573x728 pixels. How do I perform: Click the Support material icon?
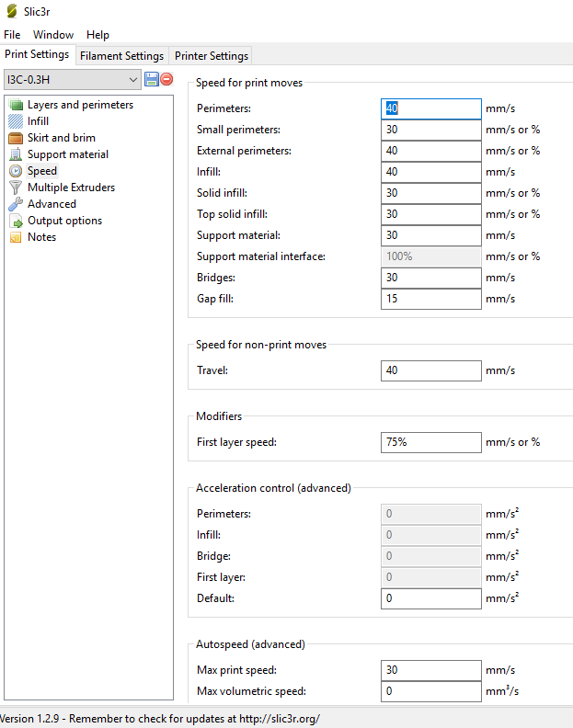(16, 154)
